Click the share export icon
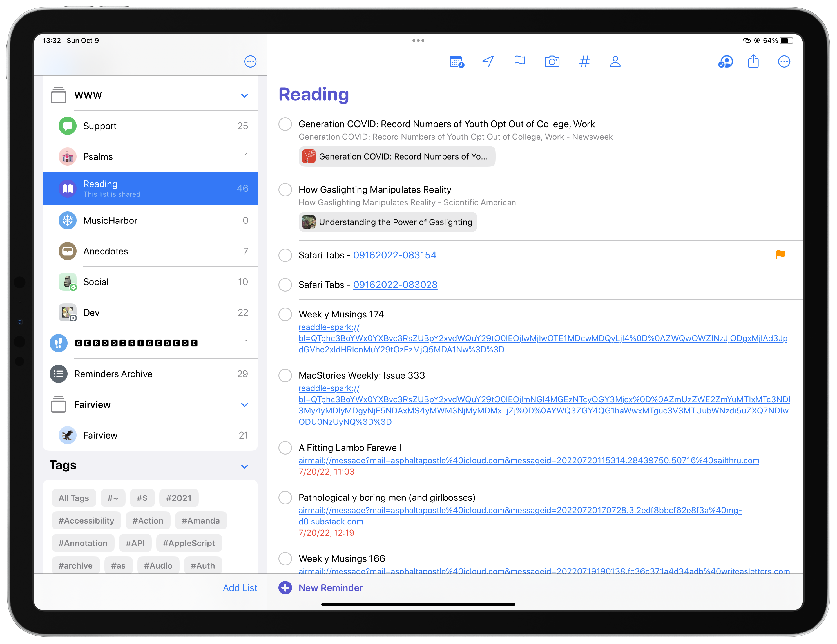This screenshot has width=837, height=644. (x=753, y=62)
